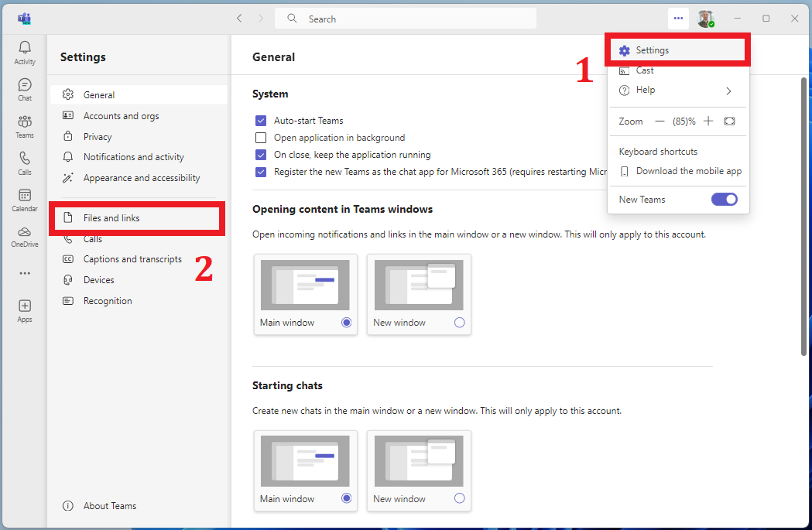
Task: Click New window thumbnail under Starting chats
Action: point(419,461)
